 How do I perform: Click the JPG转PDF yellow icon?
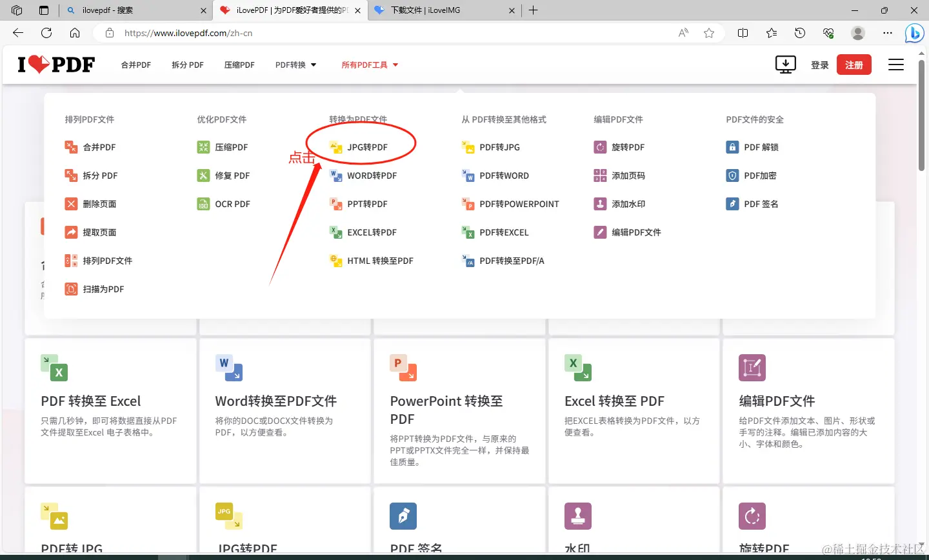[x=335, y=147]
